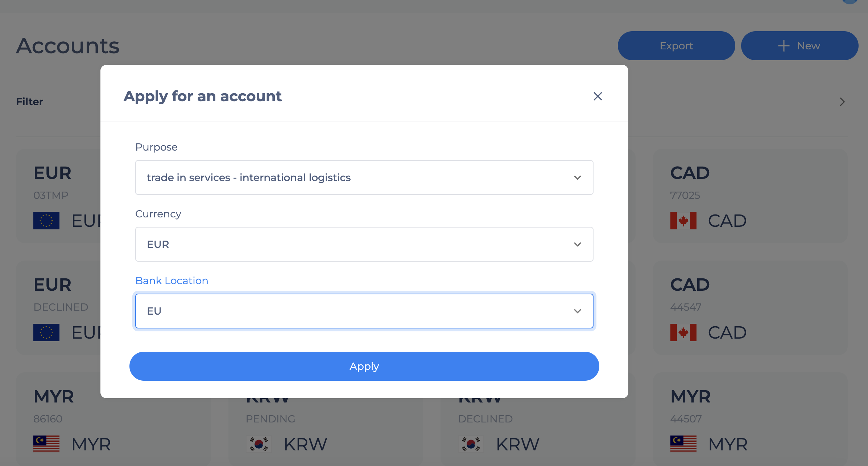Click the Export button
868x466 pixels.
point(676,46)
